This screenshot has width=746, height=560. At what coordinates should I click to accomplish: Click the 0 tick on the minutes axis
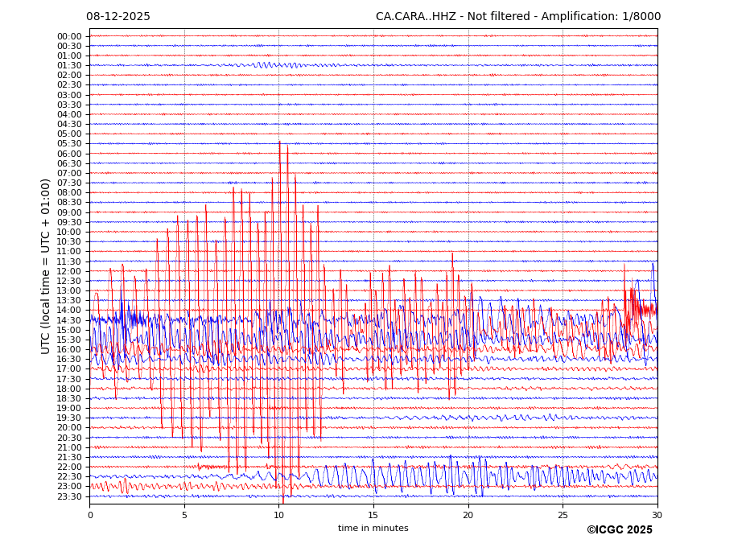click(90, 515)
